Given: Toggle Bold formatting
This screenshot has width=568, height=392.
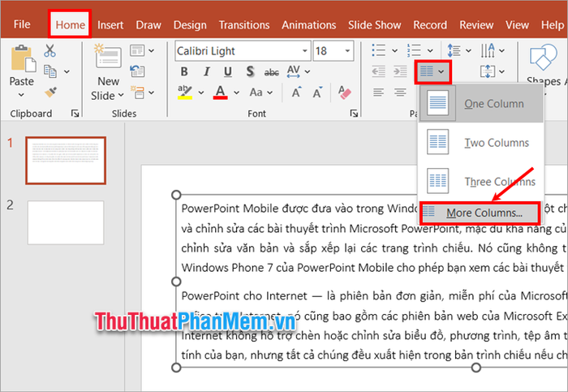Looking at the screenshot, I should pyautogui.click(x=184, y=71).
